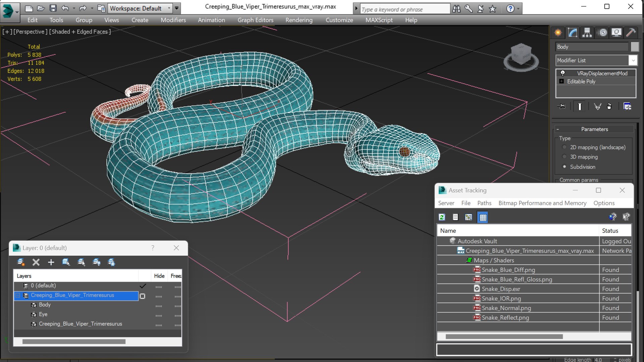Viewport: 644px width, 362px height.
Task: Open the Rendering menu
Action: coord(299,20)
